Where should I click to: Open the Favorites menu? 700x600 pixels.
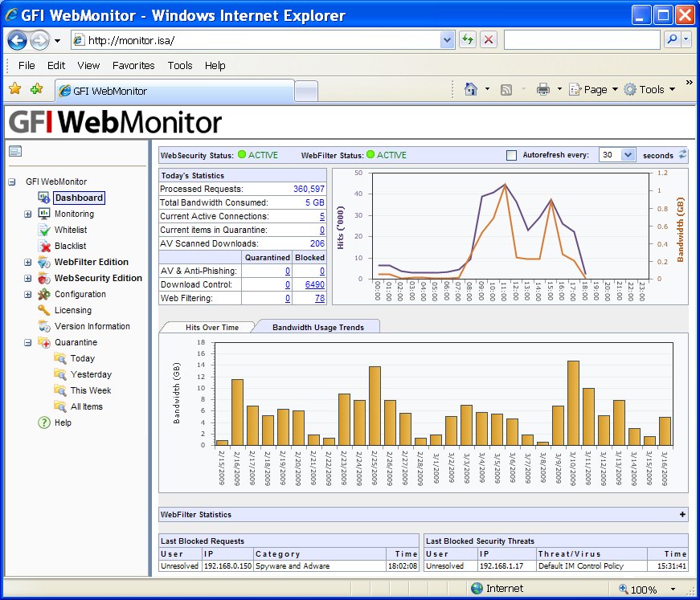(x=133, y=66)
